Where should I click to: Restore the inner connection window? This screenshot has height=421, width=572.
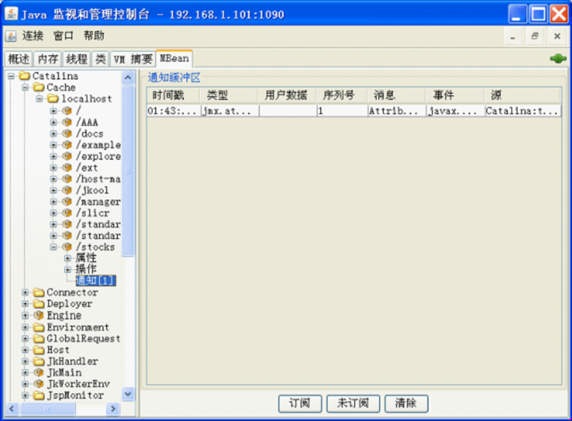(535, 36)
